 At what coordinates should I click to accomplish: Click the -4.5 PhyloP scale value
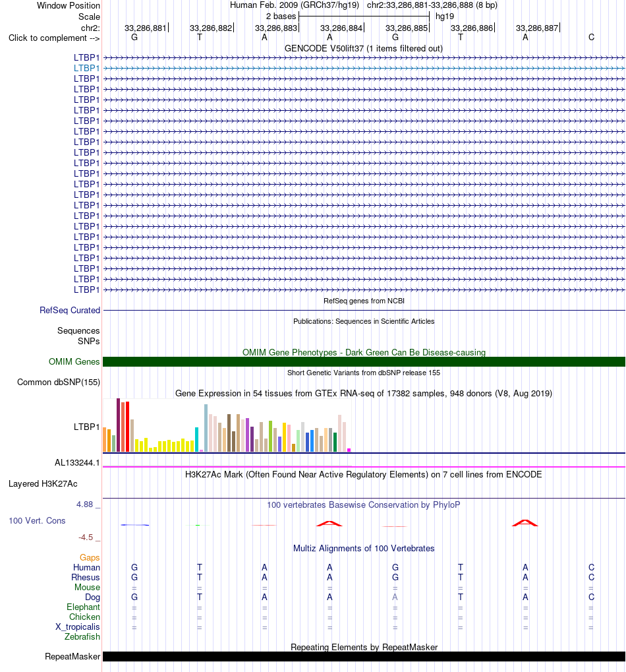(86, 537)
